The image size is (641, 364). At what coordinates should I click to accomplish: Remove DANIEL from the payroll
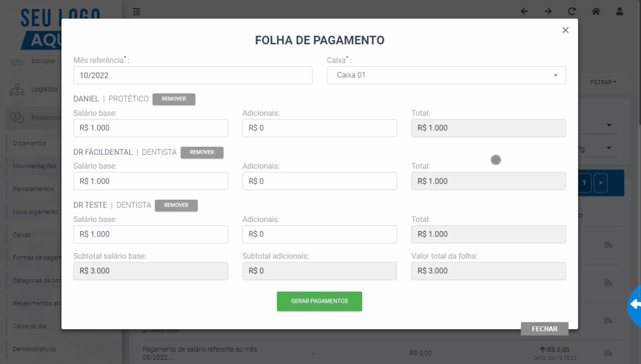point(174,99)
